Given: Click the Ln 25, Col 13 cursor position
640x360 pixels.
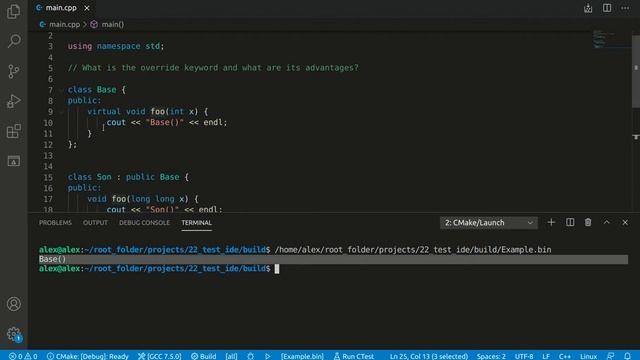Looking at the screenshot, I should [429, 356].
